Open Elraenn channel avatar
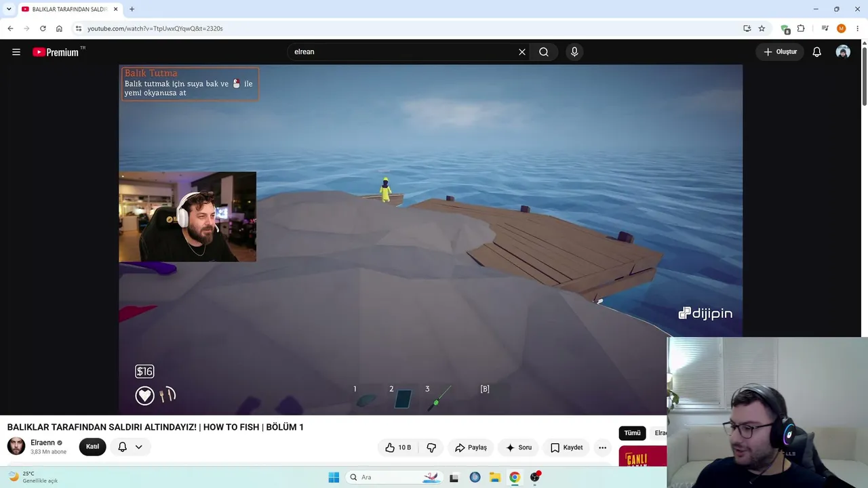 pyautogui.click(x=16, y=446)
